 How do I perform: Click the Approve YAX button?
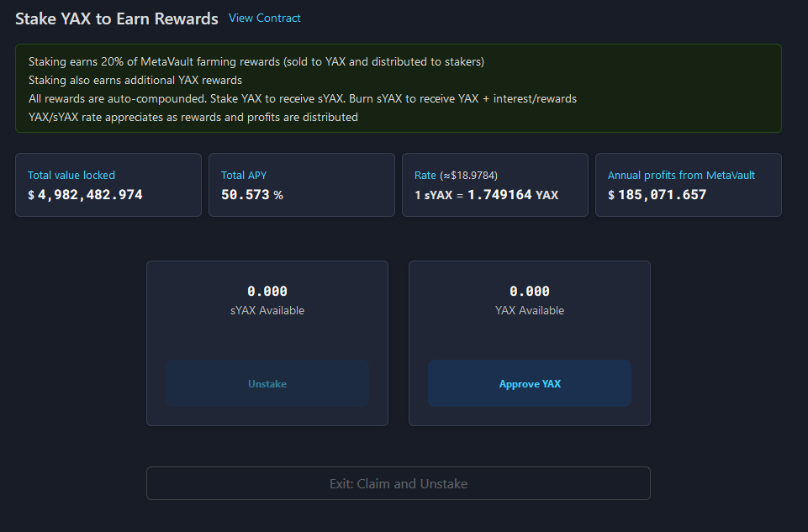pyautogui.click(x=530, y=384)
